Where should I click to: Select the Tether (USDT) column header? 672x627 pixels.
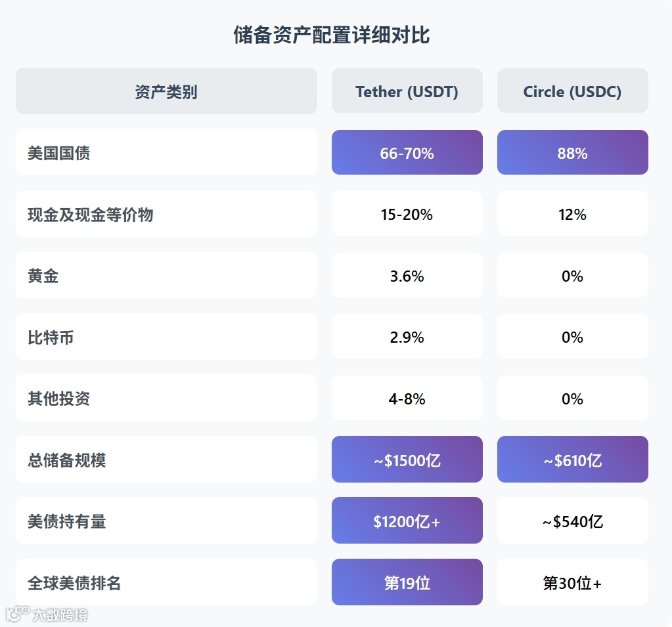[407, 91]
